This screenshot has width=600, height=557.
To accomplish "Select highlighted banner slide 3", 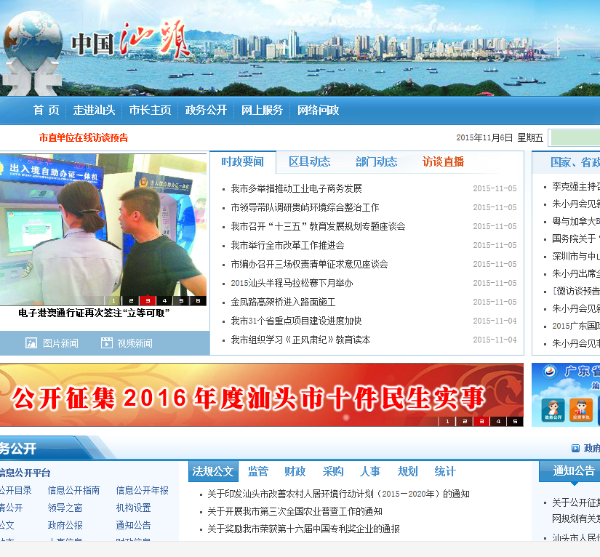I will tap(481, 421).
